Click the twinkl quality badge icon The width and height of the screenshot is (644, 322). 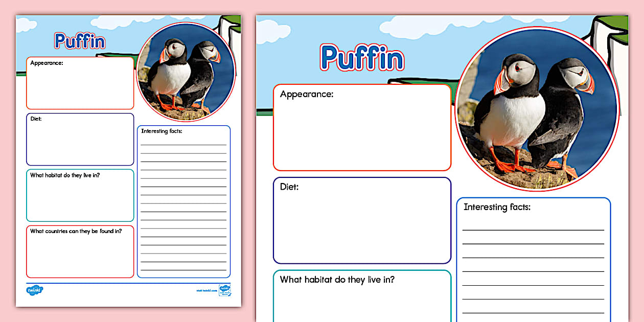(x=223, y=290)
